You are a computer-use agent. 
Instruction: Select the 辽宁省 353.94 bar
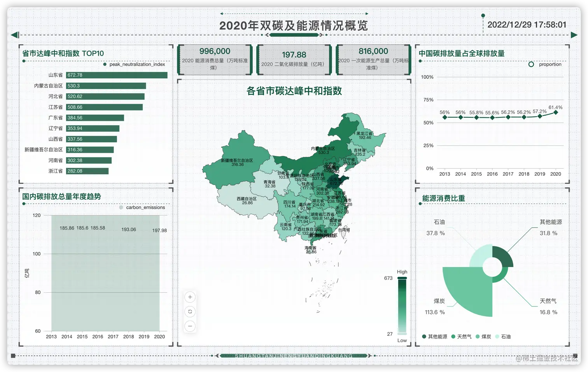pos(93,128)
